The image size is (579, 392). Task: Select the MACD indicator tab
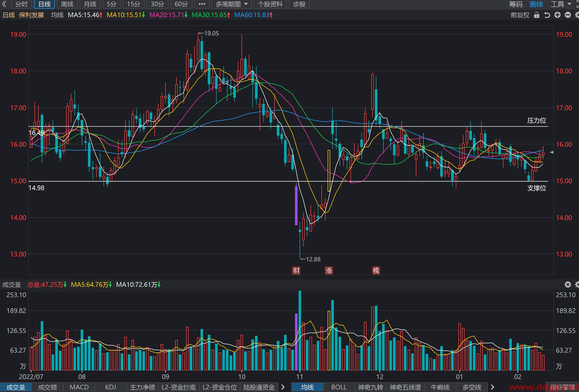(79, 387)
